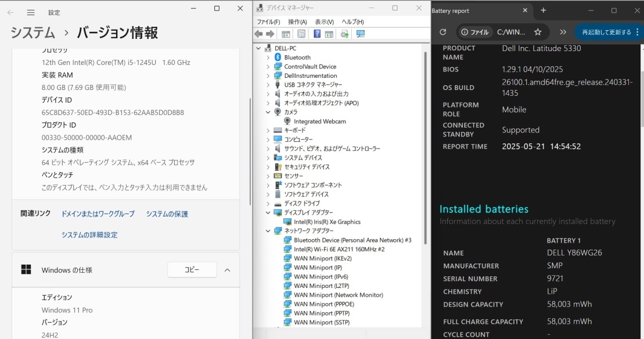The height and width of the screenshot is (339, 644).
Task: Expand the ソフトウェア コンポーネント node
Action: pyautogui.click(x=268, y=185)
